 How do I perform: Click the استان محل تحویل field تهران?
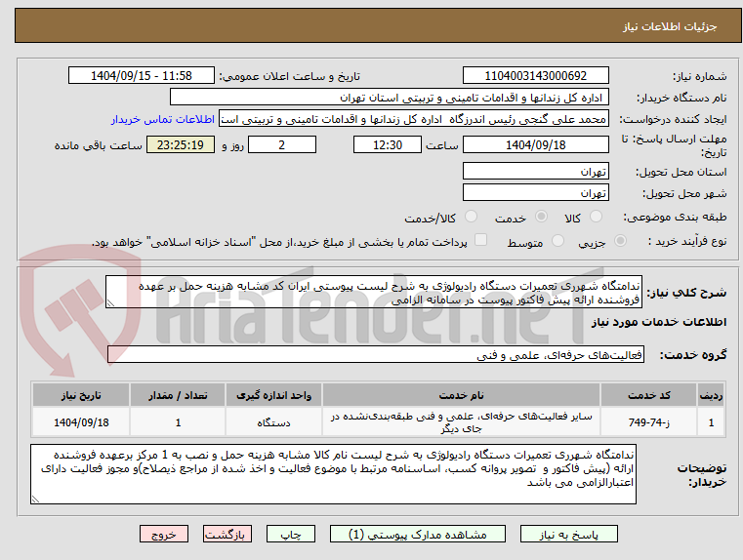point(535,171)
